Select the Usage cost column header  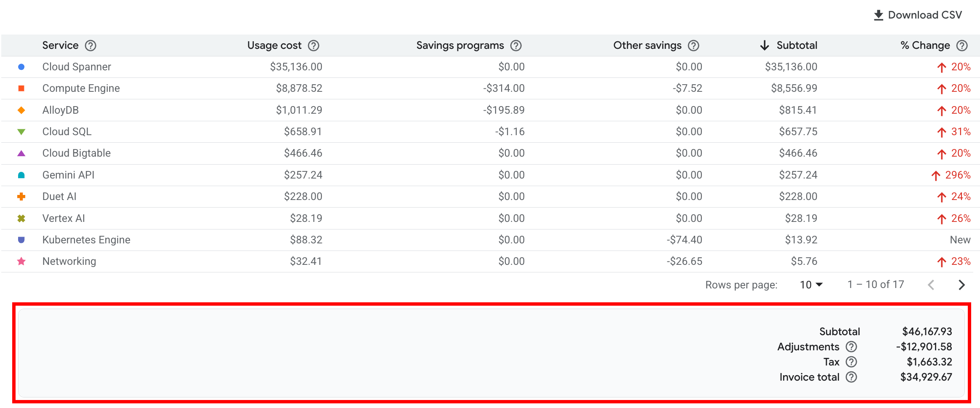[x=274, y=45]
